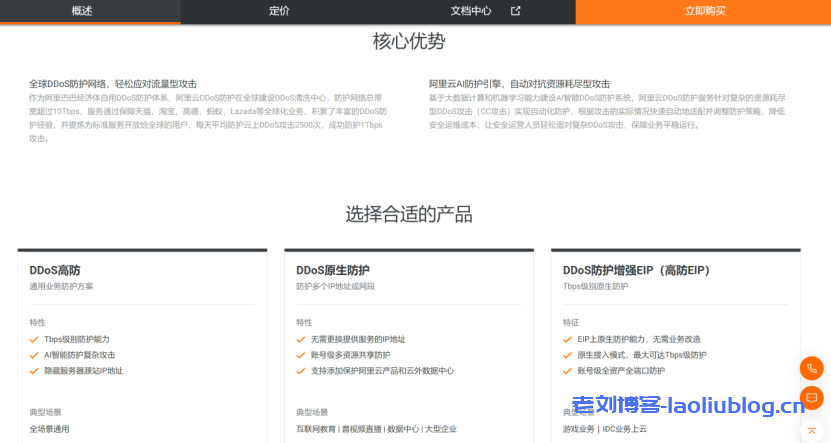Click the checkmark beside EIP上原生防护能力
The image size is (831, 443).
(567, 340)
